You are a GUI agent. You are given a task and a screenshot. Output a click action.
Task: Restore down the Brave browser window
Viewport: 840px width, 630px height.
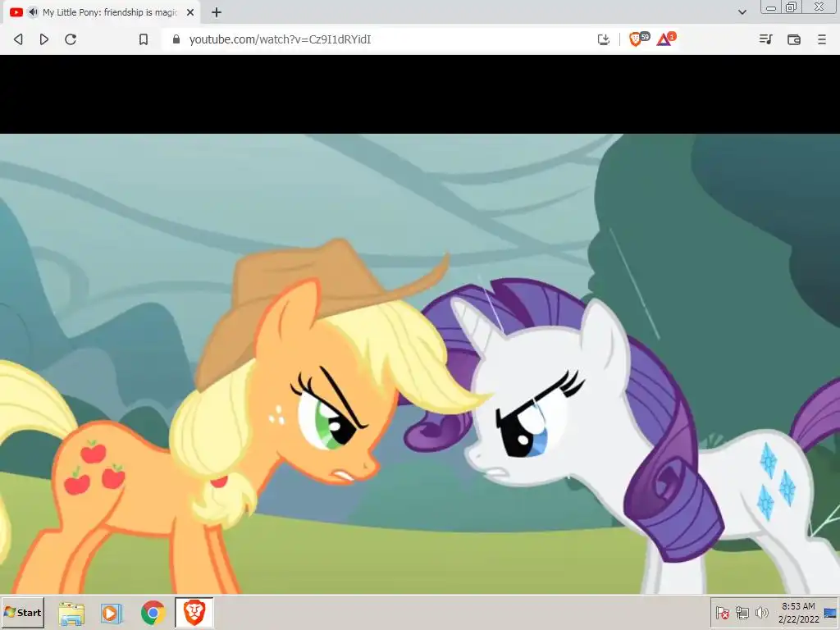point(792,7)
